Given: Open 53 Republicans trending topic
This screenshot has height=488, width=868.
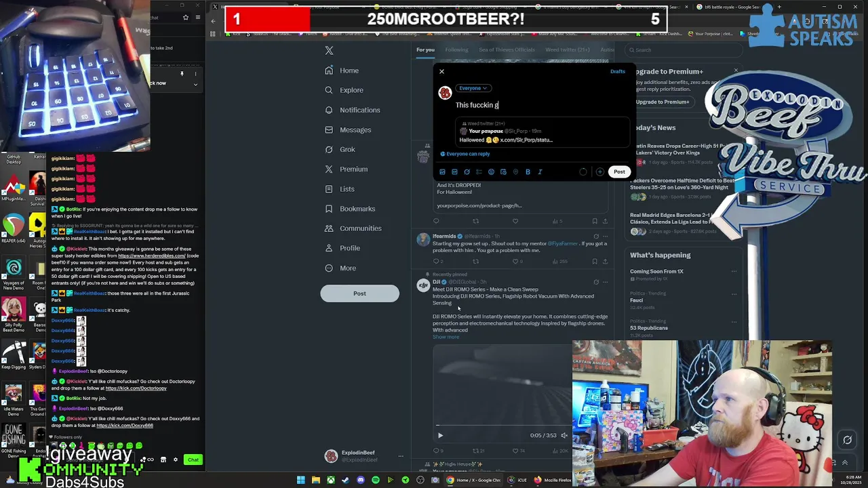Looking at the screenshot, I should point(649,328).
